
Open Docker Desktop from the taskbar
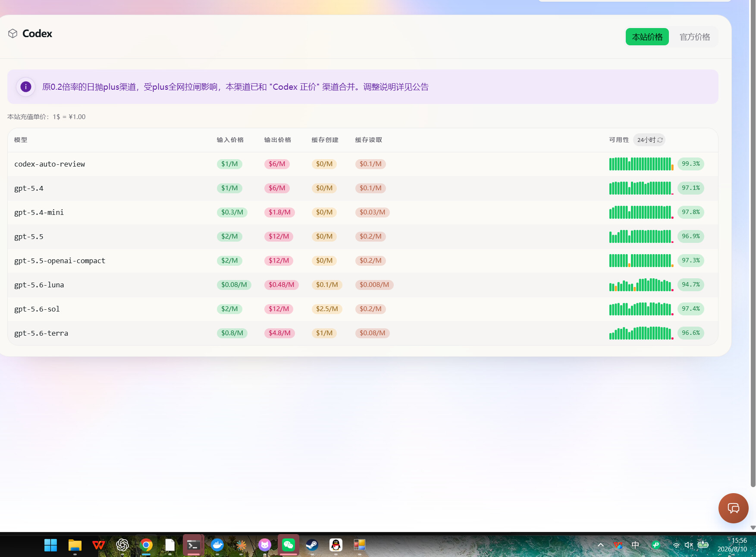click(x=217, y=545)
